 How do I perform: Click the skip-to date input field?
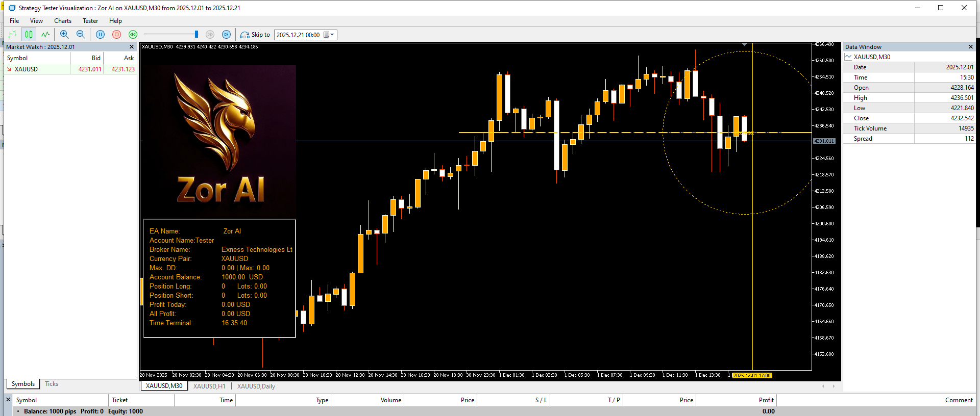tap(299, 35)
